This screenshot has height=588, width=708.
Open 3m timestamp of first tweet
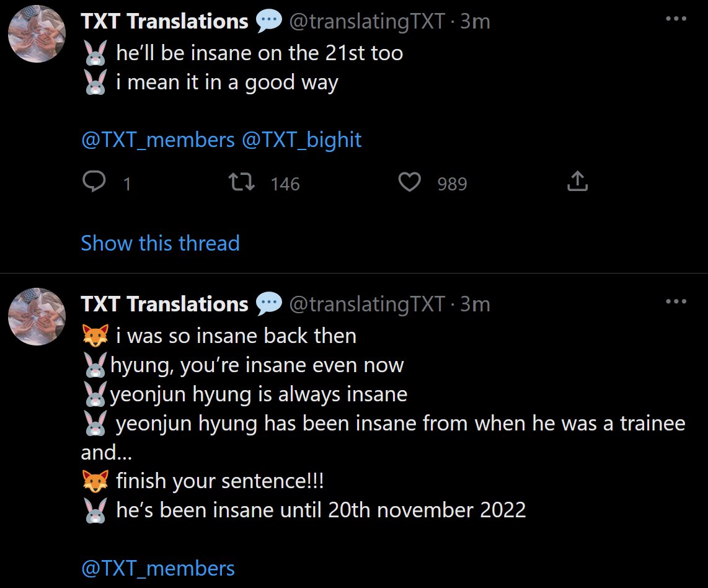point(475,22)
